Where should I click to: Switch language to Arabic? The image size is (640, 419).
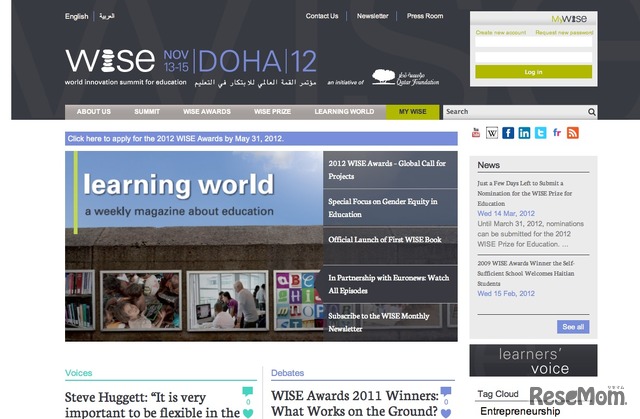click(107, 16)
